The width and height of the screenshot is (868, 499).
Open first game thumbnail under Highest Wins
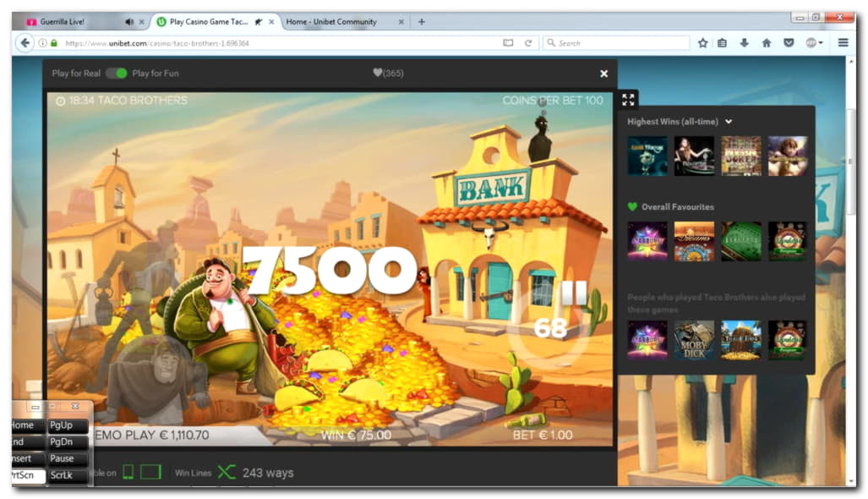coord(647,156)
